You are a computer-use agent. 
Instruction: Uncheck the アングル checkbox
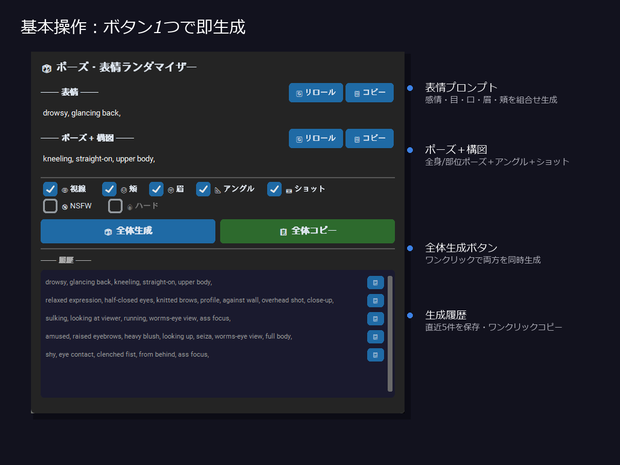[203, 189]
